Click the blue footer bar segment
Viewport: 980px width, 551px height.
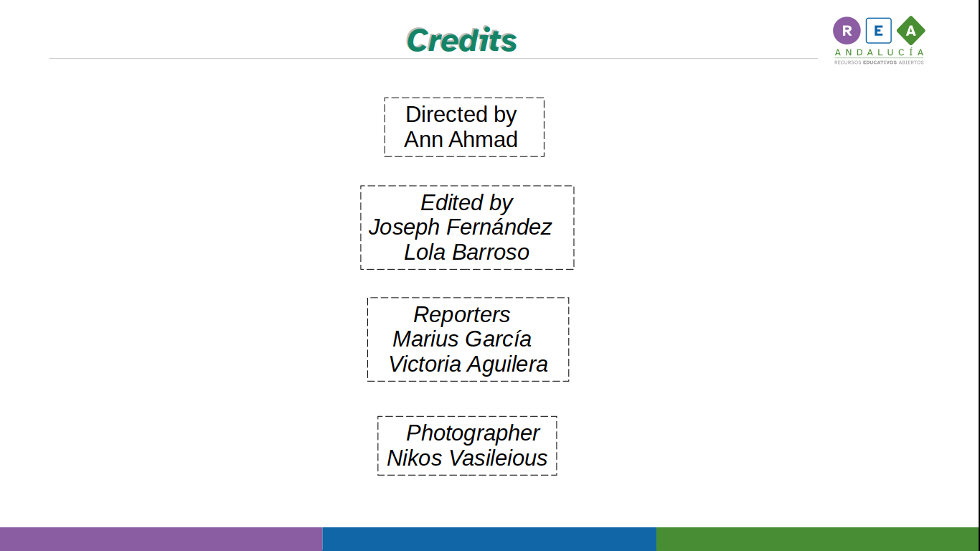point(489,539)
